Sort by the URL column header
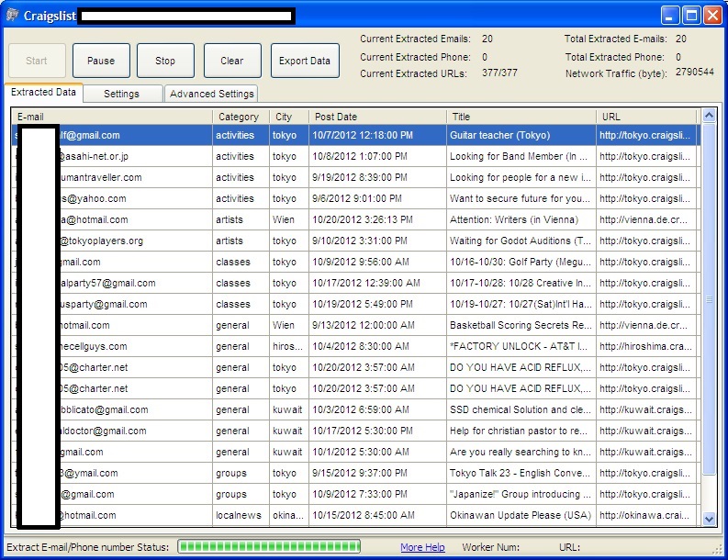This screenshot has width=728, height=560. click(646, 117)
